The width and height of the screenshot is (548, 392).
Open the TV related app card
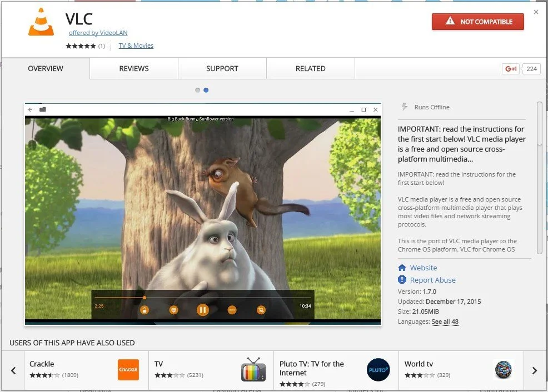tap(211, 370)
